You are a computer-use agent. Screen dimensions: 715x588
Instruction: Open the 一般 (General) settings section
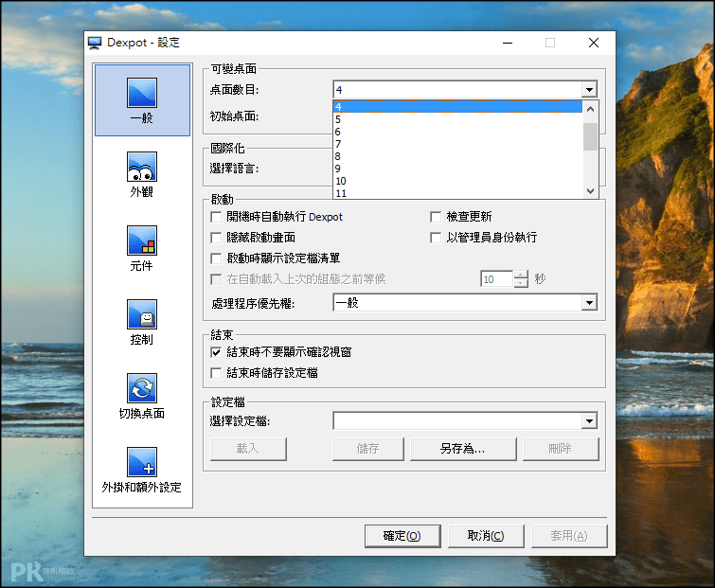click(142, 100)
